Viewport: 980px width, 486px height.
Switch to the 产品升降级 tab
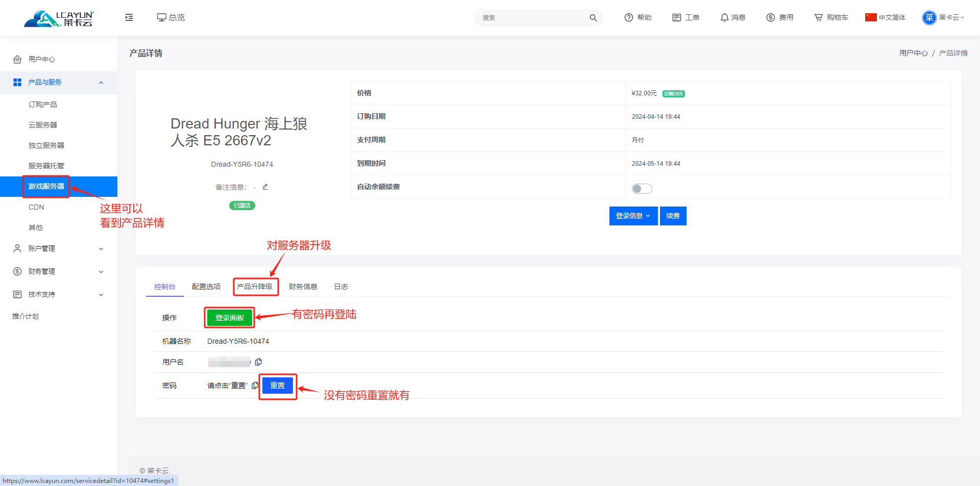(x=255, y=287)
